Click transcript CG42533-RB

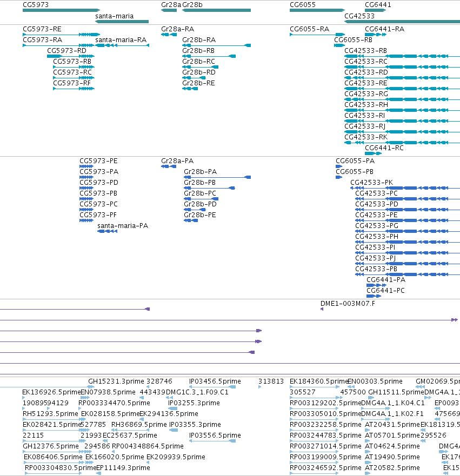(402, 56)
